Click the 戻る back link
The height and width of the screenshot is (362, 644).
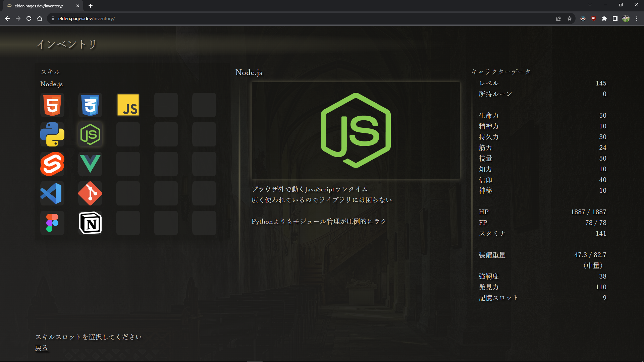[x=42, y=348]
